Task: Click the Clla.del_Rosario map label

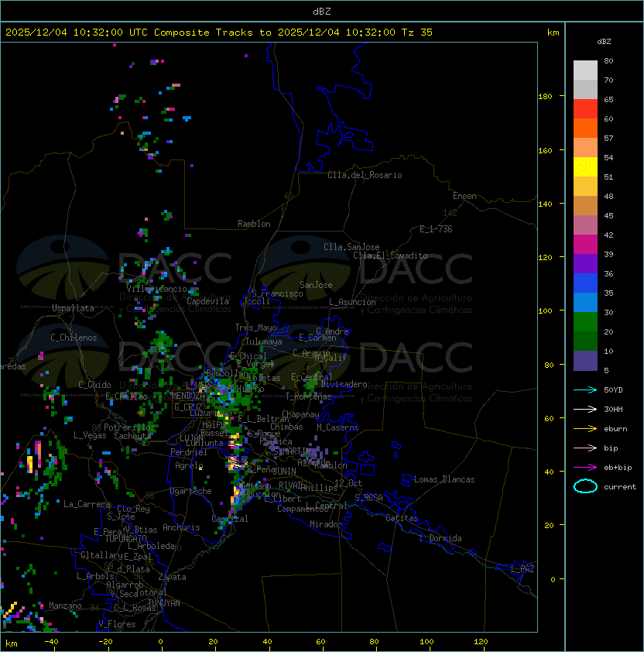Action: click(x=365, y=176)
